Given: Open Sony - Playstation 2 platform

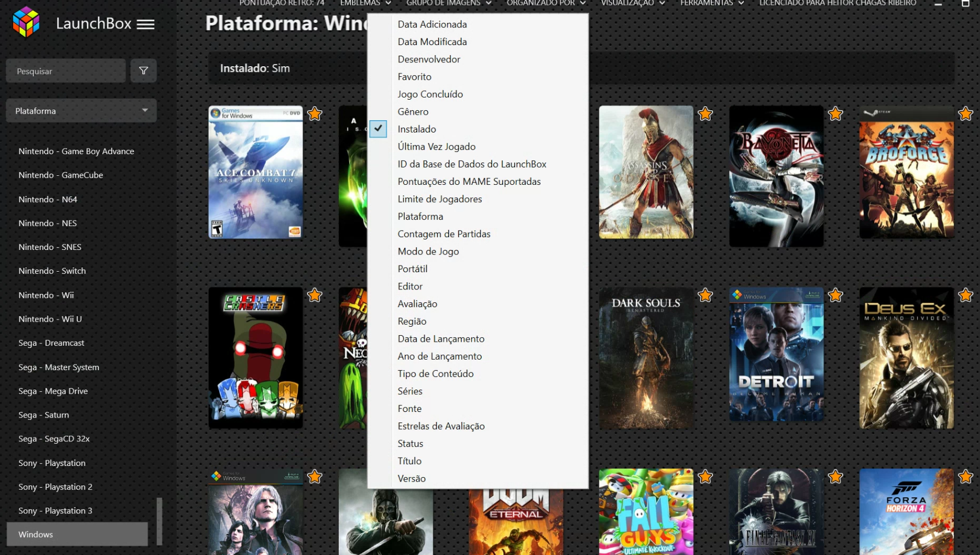Looking at the screenshot, I should (55, 487).
